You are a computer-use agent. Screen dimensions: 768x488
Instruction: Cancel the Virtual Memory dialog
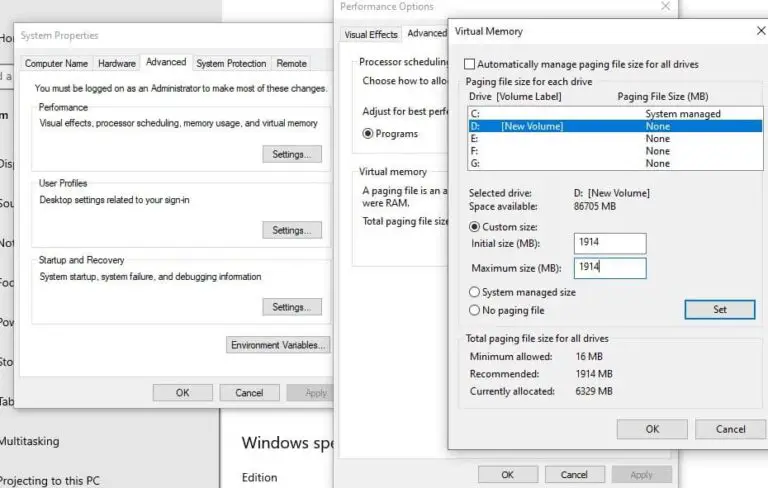point(731,429)
